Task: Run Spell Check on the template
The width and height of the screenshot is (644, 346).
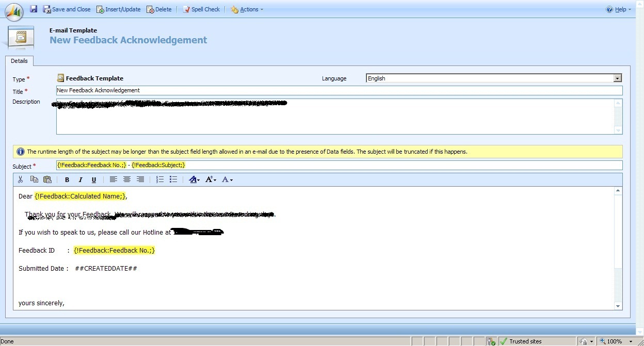Action: point(201,9)
